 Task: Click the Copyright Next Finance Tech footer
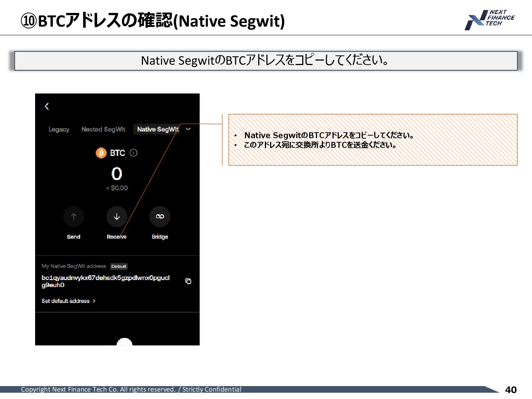(x=131, y=389)
